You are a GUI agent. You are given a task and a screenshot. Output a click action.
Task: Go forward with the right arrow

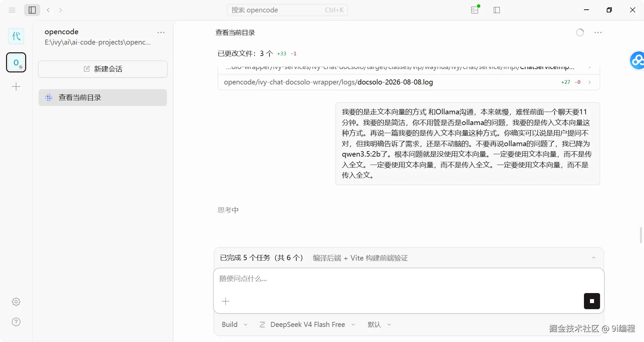[x=60, y=10]
